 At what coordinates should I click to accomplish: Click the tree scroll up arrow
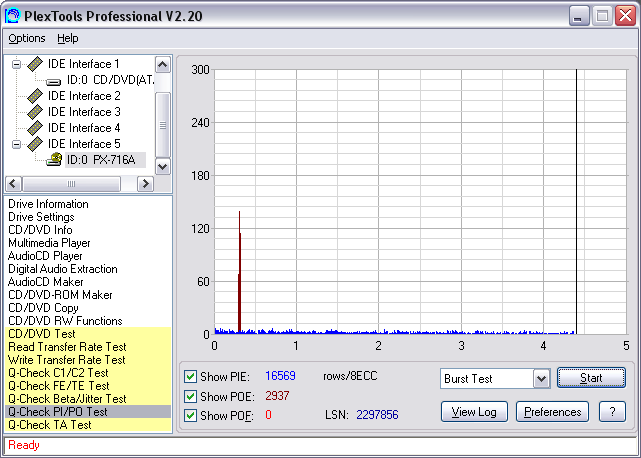(163, 64)
